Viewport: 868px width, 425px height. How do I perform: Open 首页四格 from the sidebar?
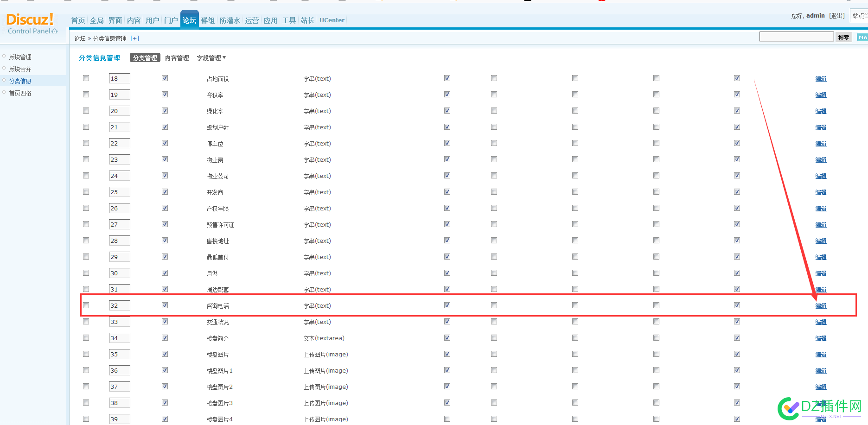click(19, 92)
